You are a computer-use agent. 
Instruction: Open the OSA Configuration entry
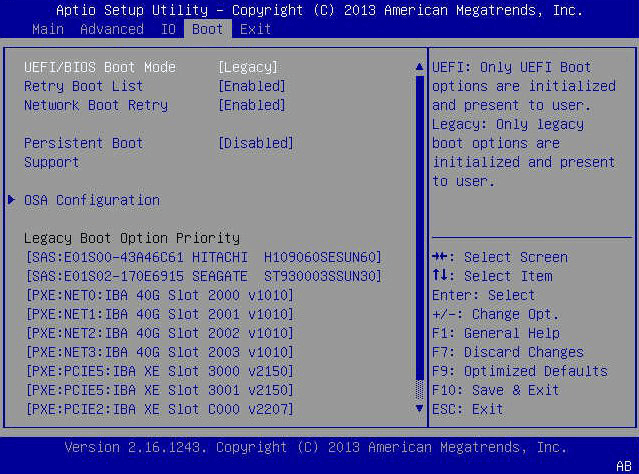pyautogui.click(x=91, y=200)
